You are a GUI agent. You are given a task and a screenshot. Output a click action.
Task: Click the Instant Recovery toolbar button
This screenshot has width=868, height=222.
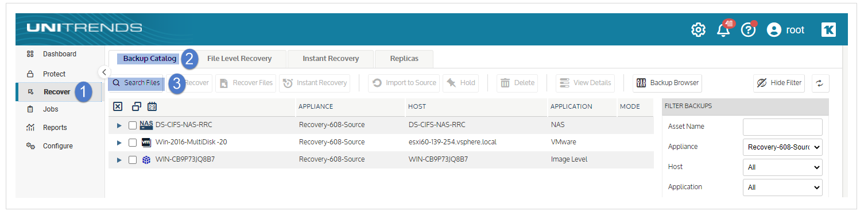tap(315, 83)
